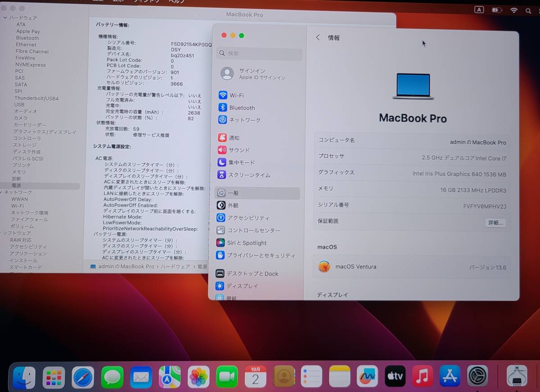
Task: Open Calendar from the Dock
Action: tap(256, 377)
